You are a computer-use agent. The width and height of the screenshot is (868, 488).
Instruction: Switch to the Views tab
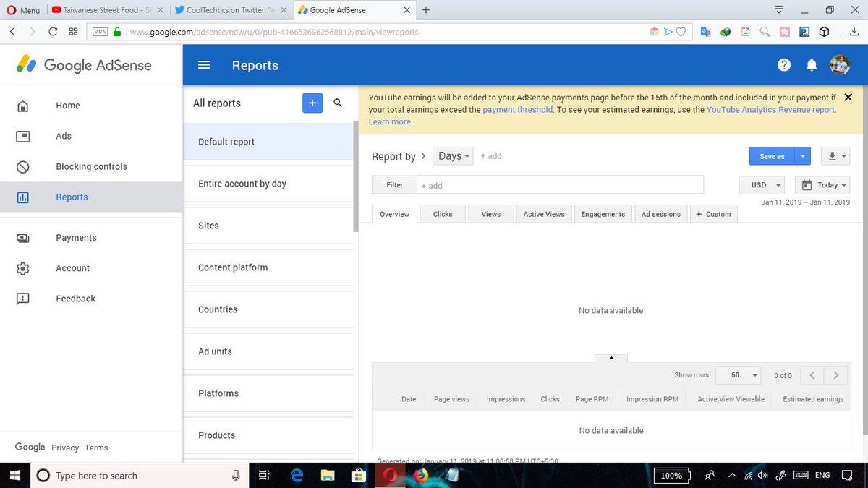click(x=491, y=214)
